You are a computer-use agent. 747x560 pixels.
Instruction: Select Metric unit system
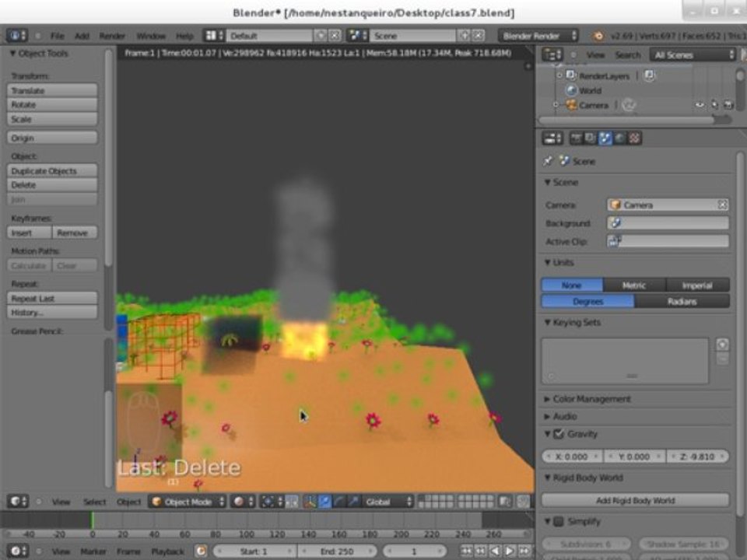click(634, 285)
